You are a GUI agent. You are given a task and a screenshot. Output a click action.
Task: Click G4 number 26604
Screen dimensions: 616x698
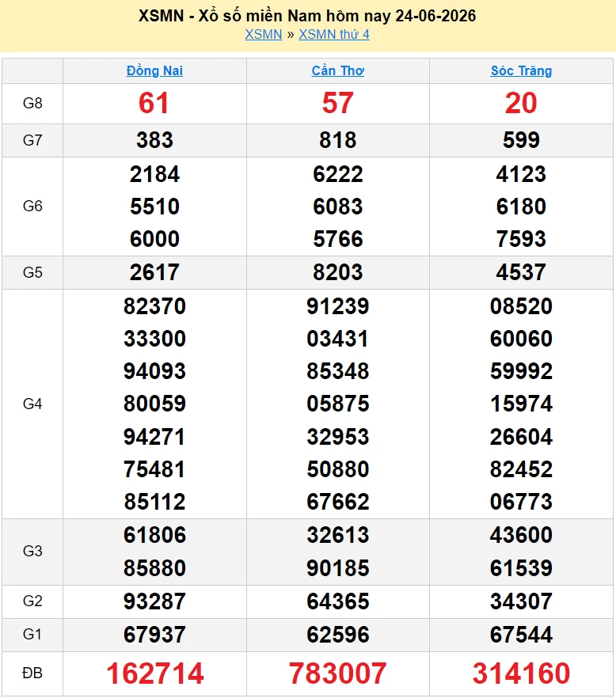(521, 437)
